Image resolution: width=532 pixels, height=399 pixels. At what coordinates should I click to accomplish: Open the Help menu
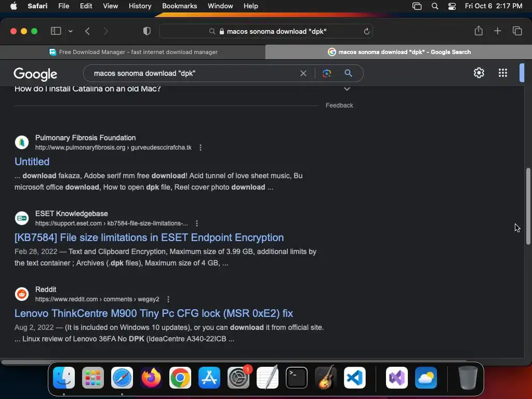[251, 6]
